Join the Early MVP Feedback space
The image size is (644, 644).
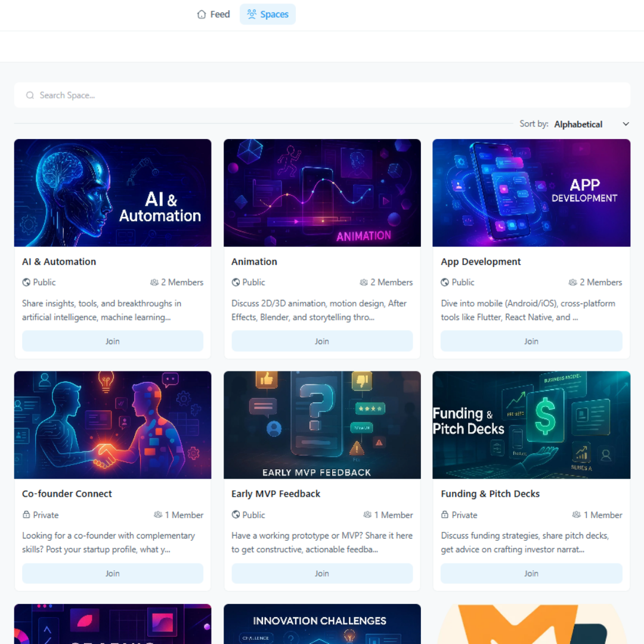pyautogui.click(x=322, y=574)
